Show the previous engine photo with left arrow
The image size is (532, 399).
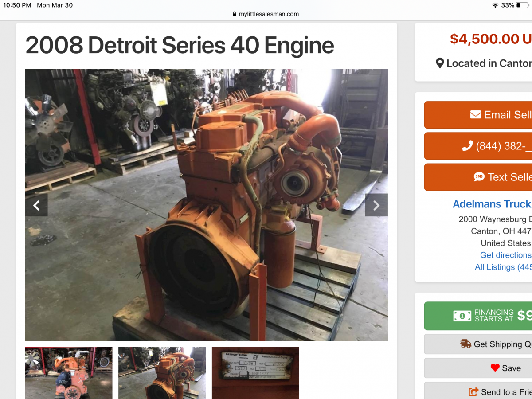36,205
